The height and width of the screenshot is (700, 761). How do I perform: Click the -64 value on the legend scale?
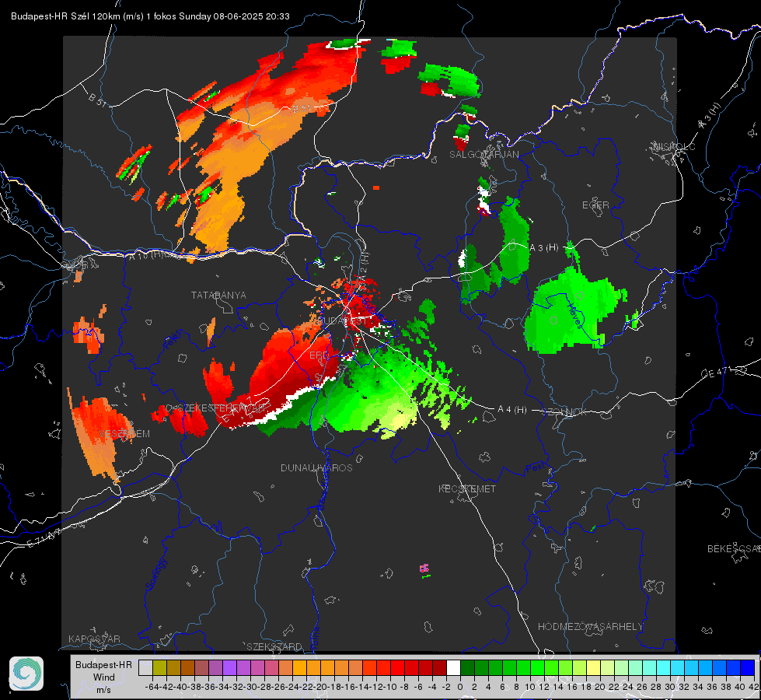pos(152,687)
